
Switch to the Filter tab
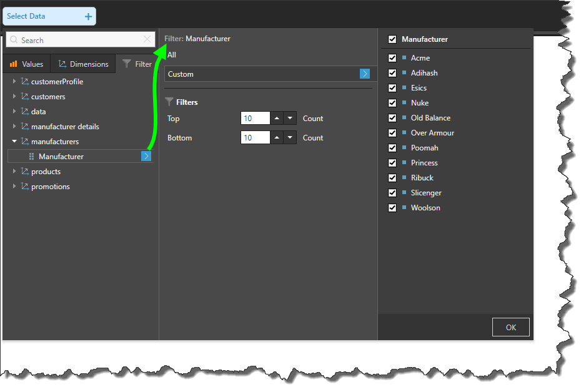[x=137, y=64]
